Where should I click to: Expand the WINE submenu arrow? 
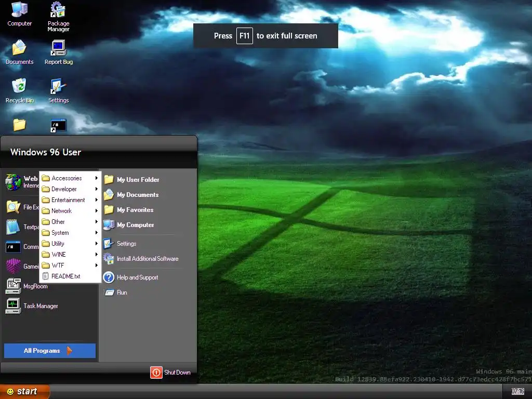(x=96, y=254)
